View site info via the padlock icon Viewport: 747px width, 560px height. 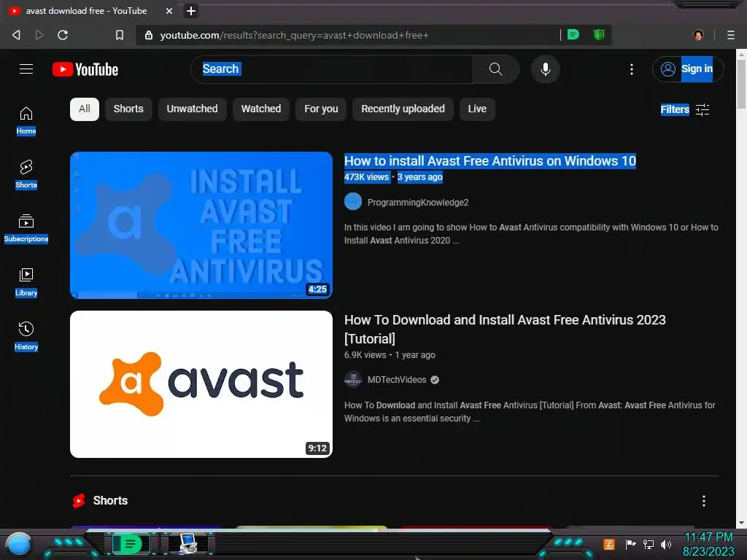(x=149, y=35)
